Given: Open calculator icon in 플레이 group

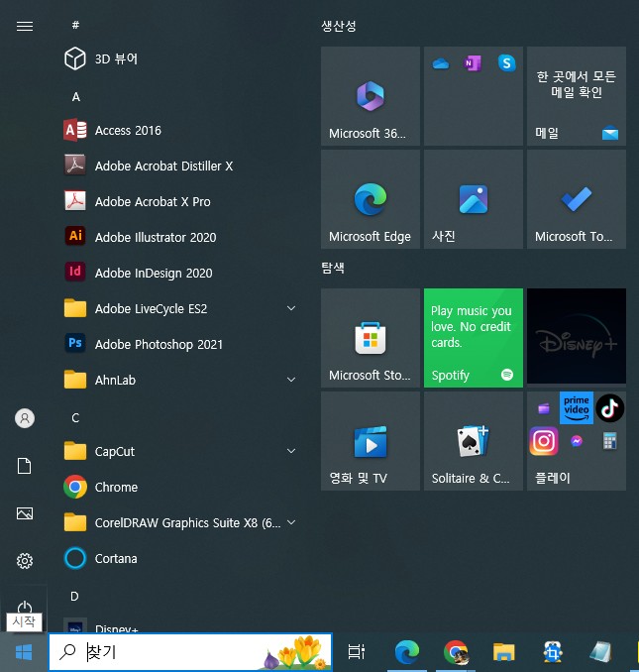Looking at the screenshot, I should point(609,441).
